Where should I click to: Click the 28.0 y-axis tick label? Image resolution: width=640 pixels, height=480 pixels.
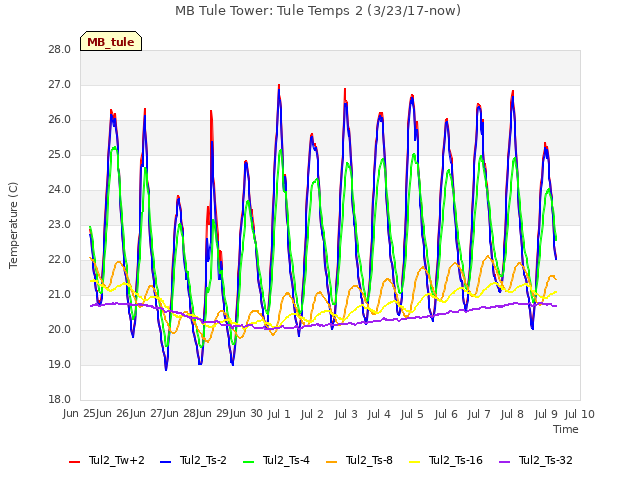(60, 50)
